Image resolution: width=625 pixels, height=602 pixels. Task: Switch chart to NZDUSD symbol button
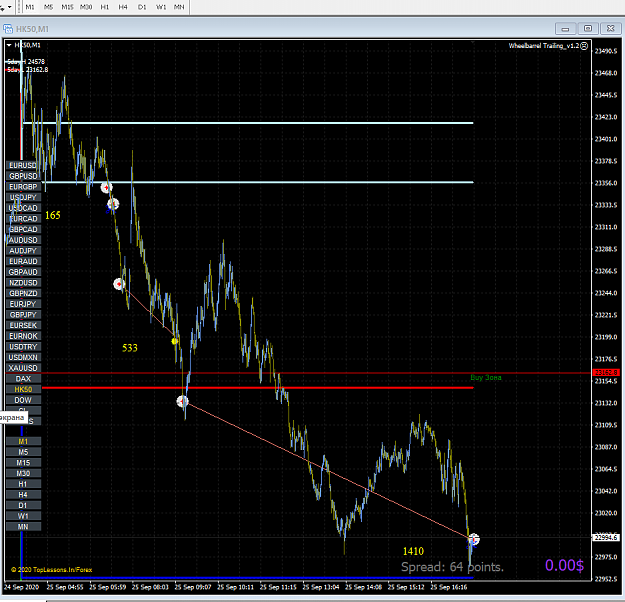click(23, 283)
